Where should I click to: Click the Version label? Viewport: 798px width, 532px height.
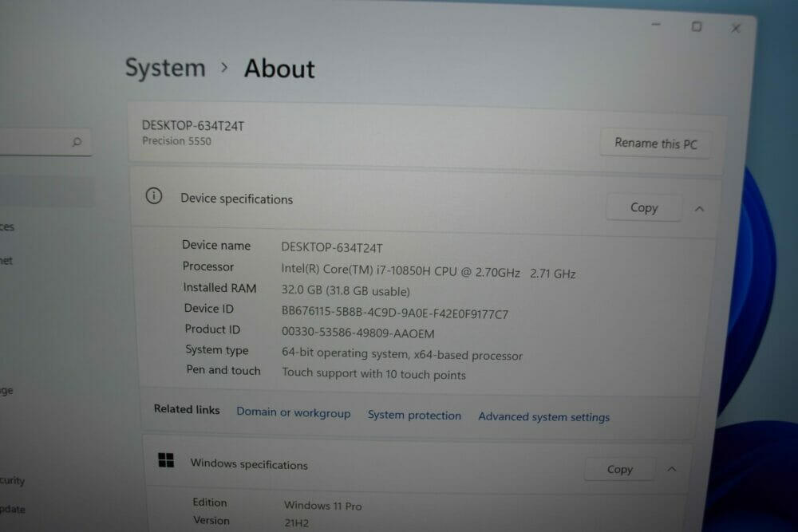click(211, 521)
